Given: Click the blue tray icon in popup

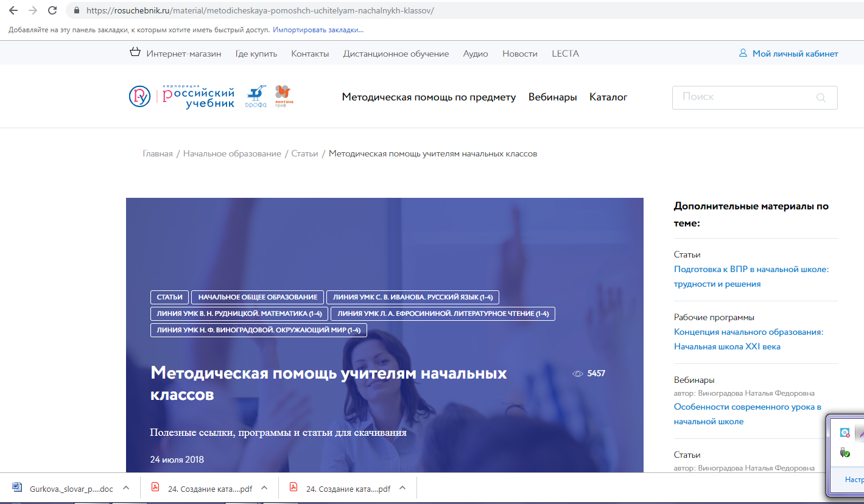Looking at the screenshot, I should pyautogui.click(x=845, y=433).
